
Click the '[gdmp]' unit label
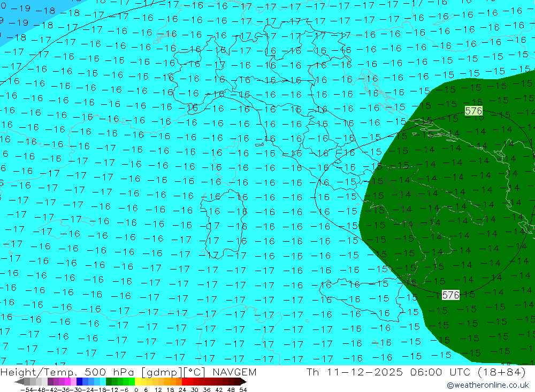coord(162,372)
